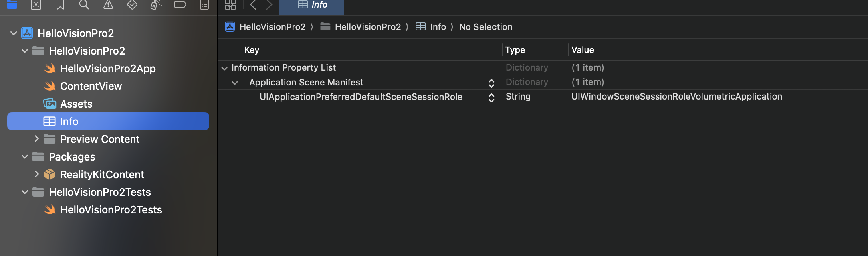Show the Issue navigator warning icon
Viewport: 868px width, 256px height.
[x=108, y=5]
